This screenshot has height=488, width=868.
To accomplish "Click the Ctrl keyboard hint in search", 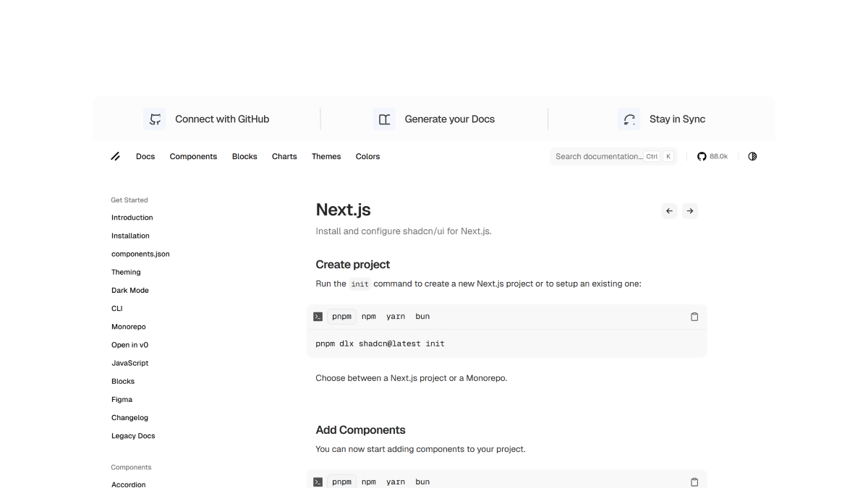I will click(x=652, y=156).
